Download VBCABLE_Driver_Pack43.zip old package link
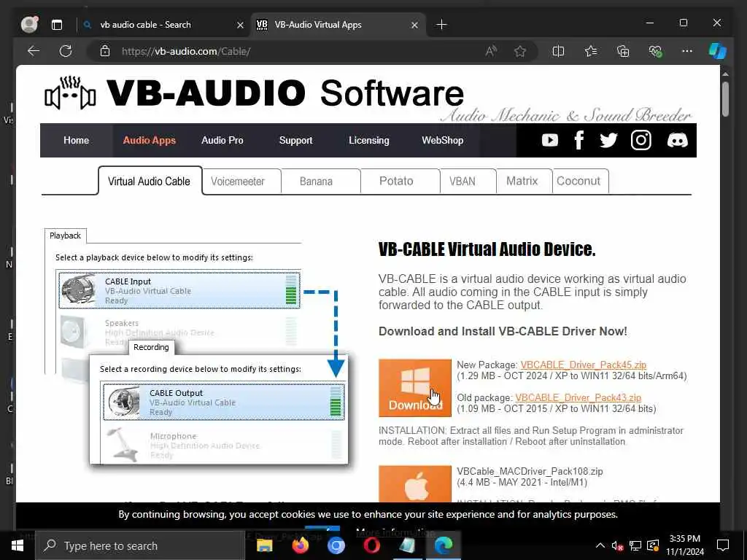This screenshot has height=560, width=747. [578, 397]
